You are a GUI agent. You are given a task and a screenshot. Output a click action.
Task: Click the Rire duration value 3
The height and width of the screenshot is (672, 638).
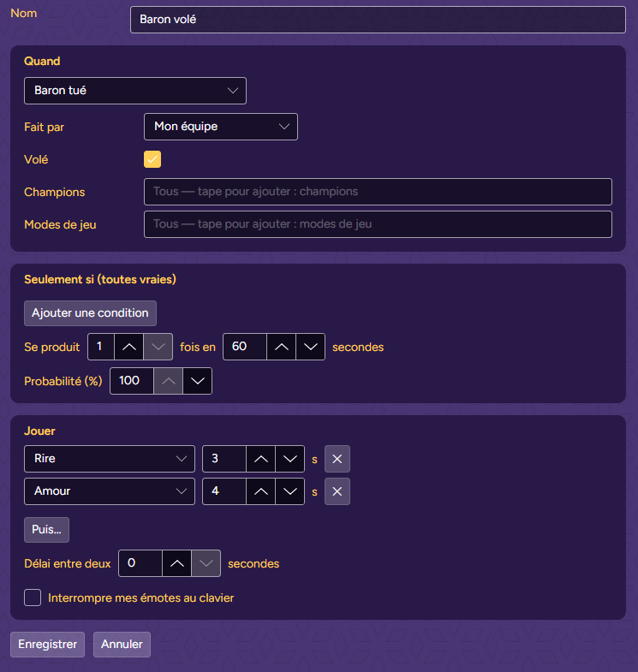(224, 459)
